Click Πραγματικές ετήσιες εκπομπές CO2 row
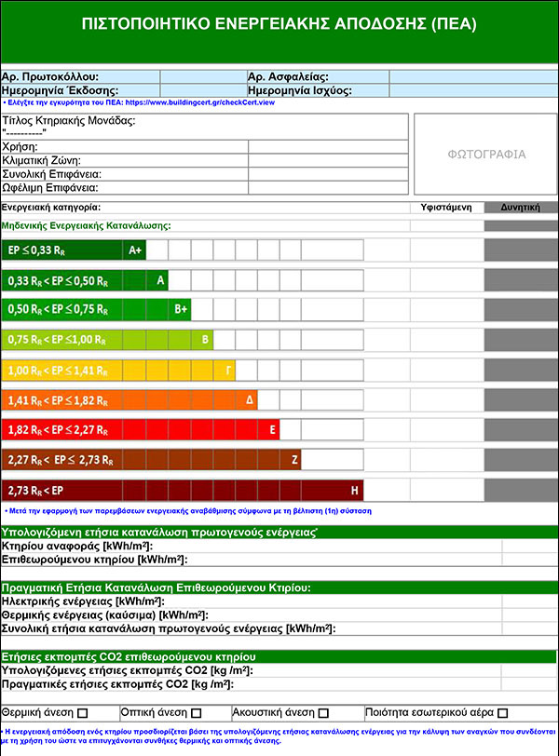 tap(279, 684)
